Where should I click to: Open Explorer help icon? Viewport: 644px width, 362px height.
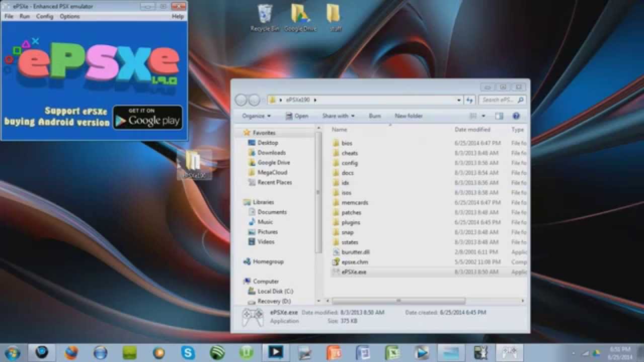point(516,116)
